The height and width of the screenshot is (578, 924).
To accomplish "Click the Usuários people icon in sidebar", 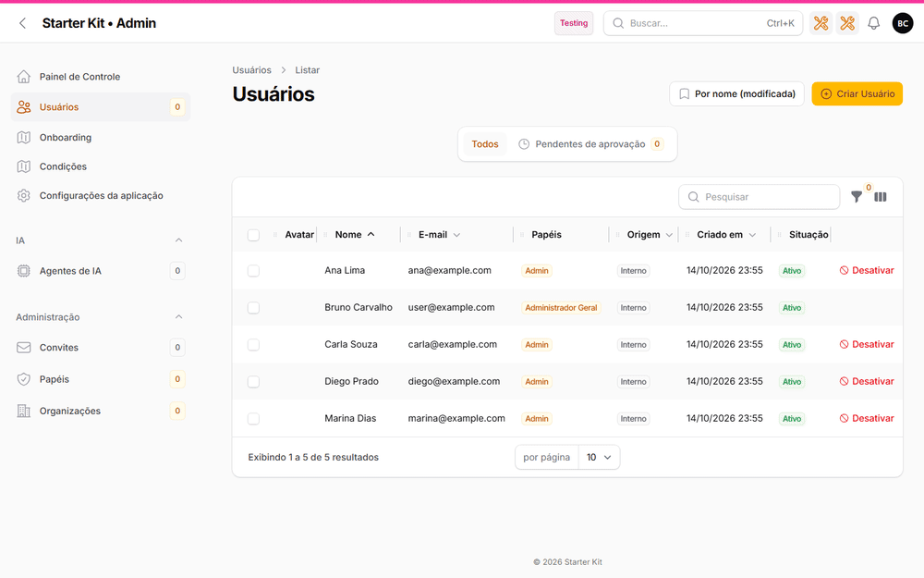I will pos(24,106).
